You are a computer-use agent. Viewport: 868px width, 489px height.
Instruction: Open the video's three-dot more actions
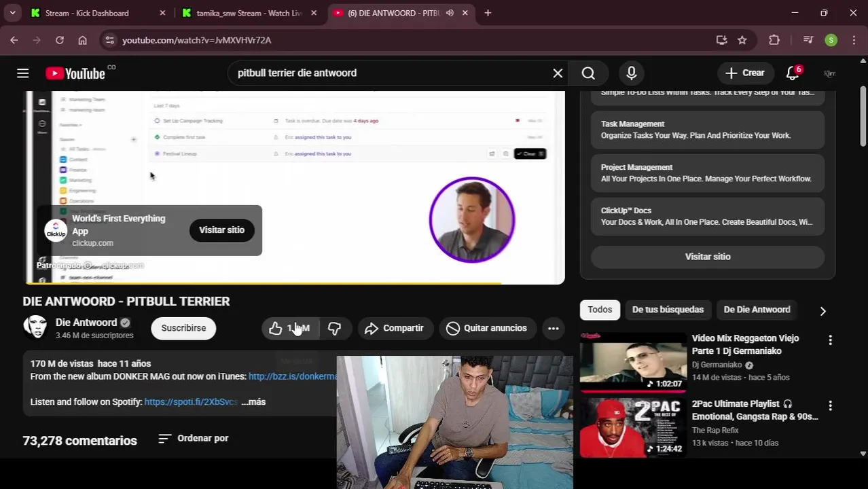(x=554, y=328)
